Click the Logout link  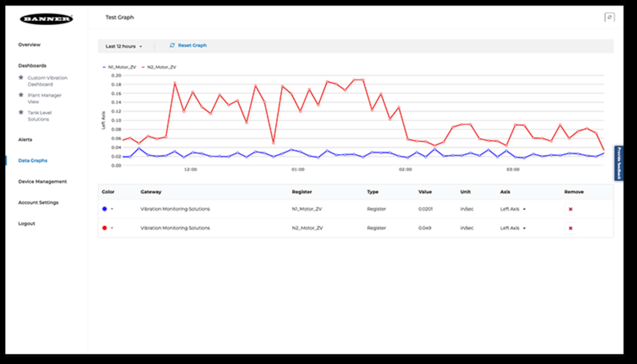pyautogui.click(x=26, y=223)
